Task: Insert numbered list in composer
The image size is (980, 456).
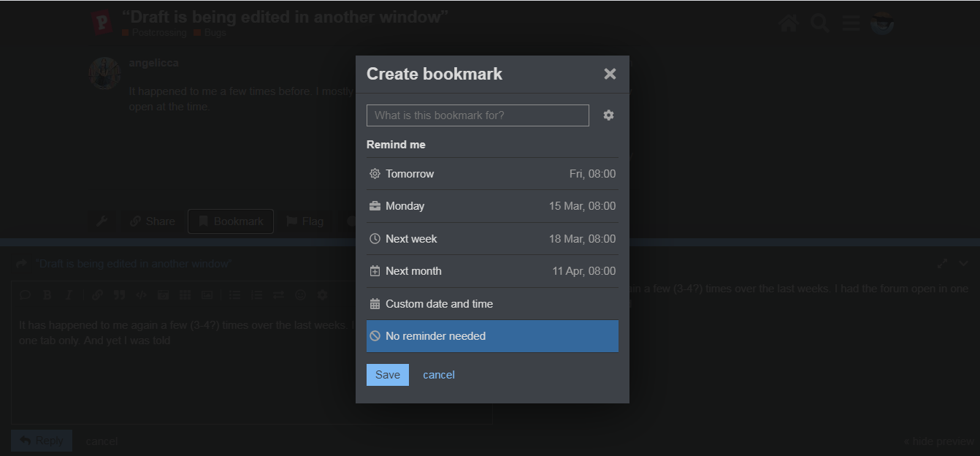Action: pyautogui.click(x=256, y=295)
